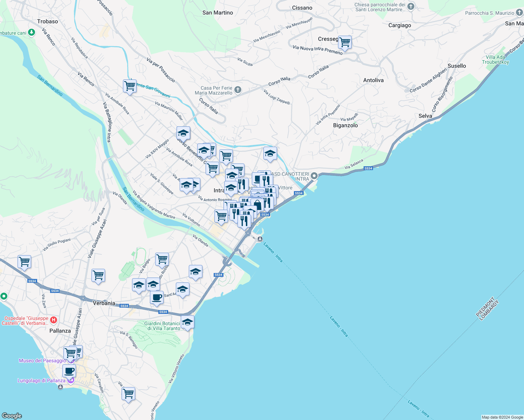Screen dimensions: 524x420
Task: Open the Giardini Botanici di Villa Taranto label
Action: 162,326
